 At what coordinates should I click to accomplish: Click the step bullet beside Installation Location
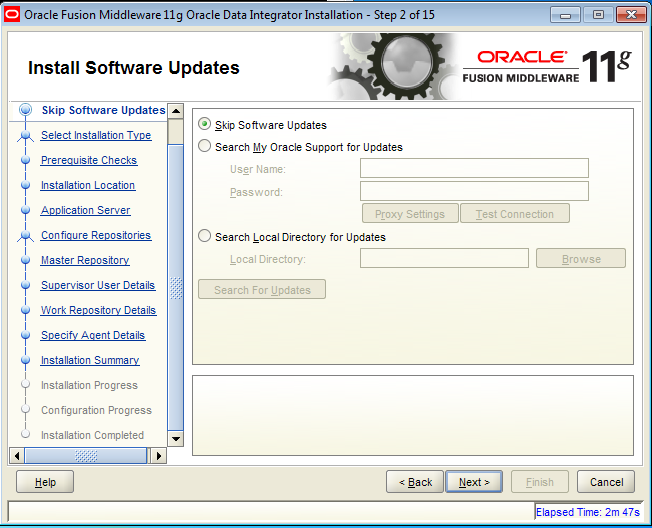click(26, 185)
